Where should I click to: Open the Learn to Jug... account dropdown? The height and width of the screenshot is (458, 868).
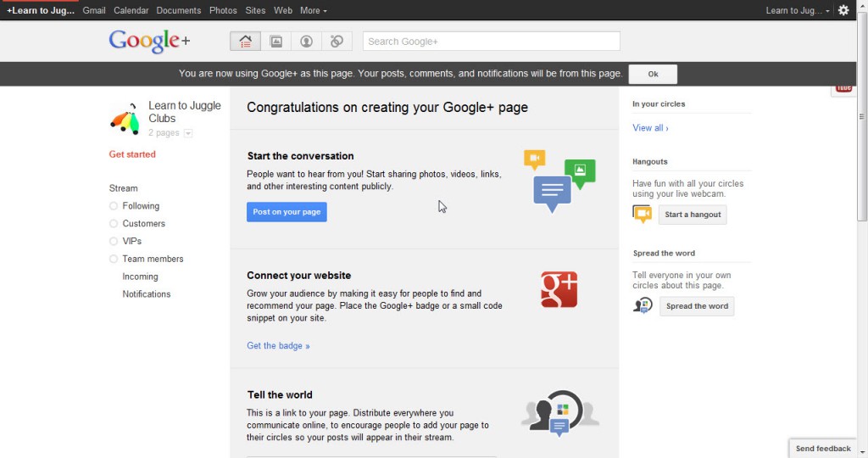pyautogui.click(x=797, y=10)
